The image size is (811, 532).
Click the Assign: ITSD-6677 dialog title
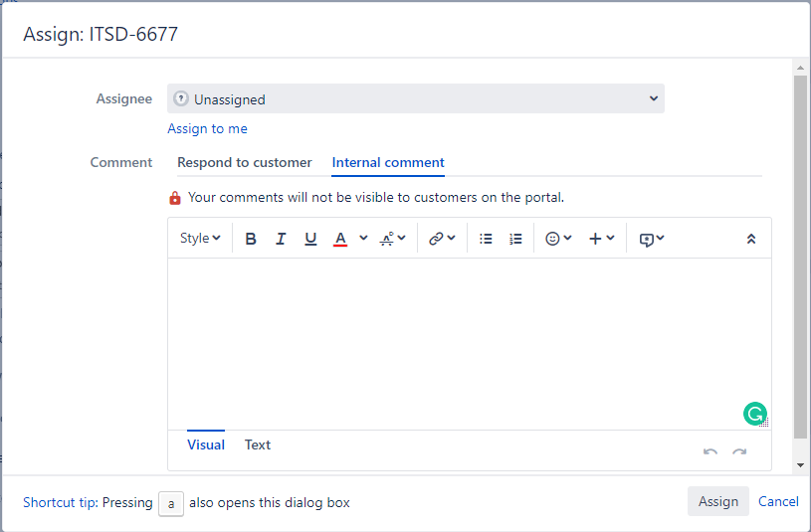[101, 34]
